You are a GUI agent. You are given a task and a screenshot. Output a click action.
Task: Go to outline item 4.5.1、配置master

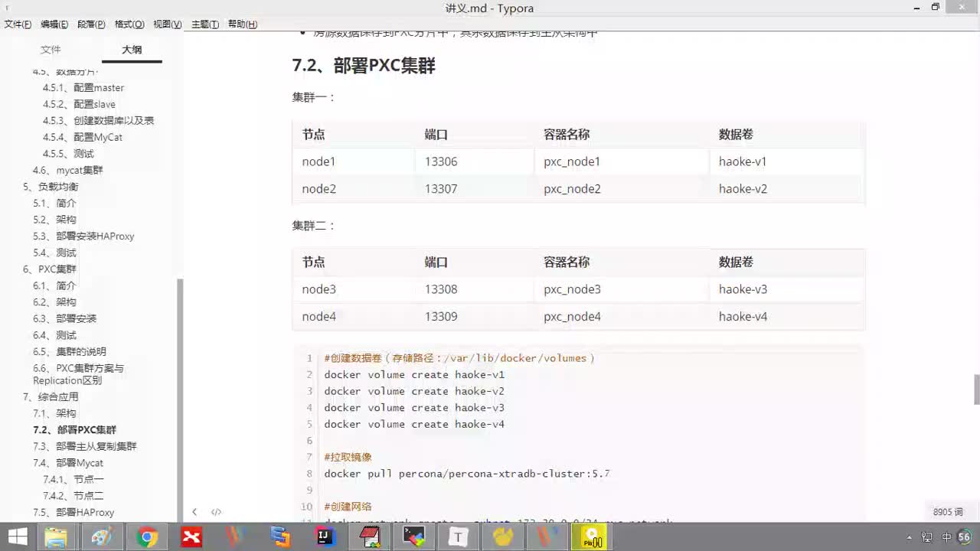pos(83,88)
